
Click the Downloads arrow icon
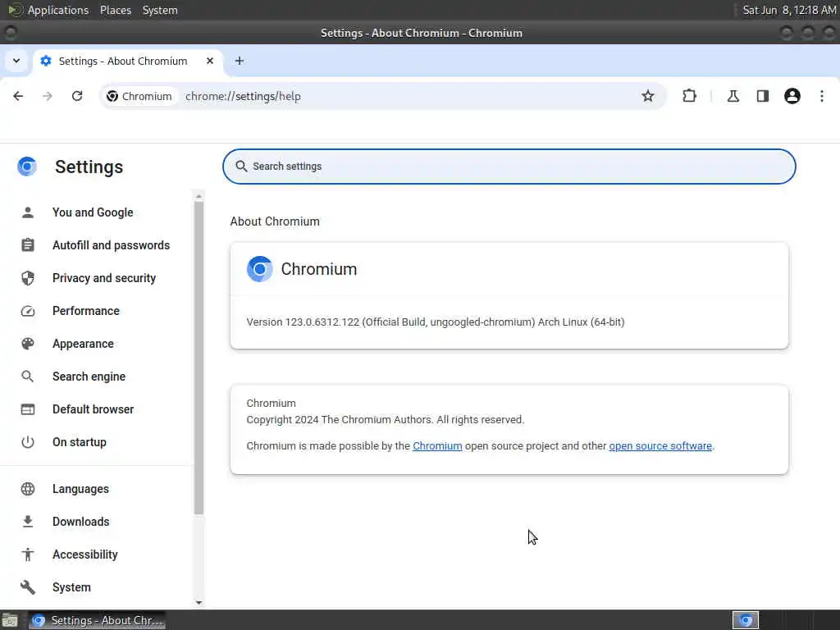pyautogui.click(x=28, y=522)
